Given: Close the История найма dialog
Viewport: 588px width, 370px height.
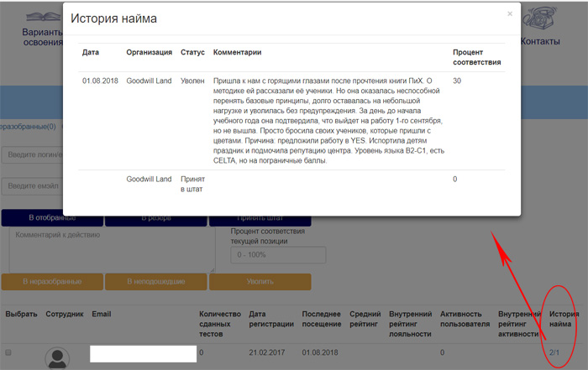Looking at the screenshot, I should point(509,13).
